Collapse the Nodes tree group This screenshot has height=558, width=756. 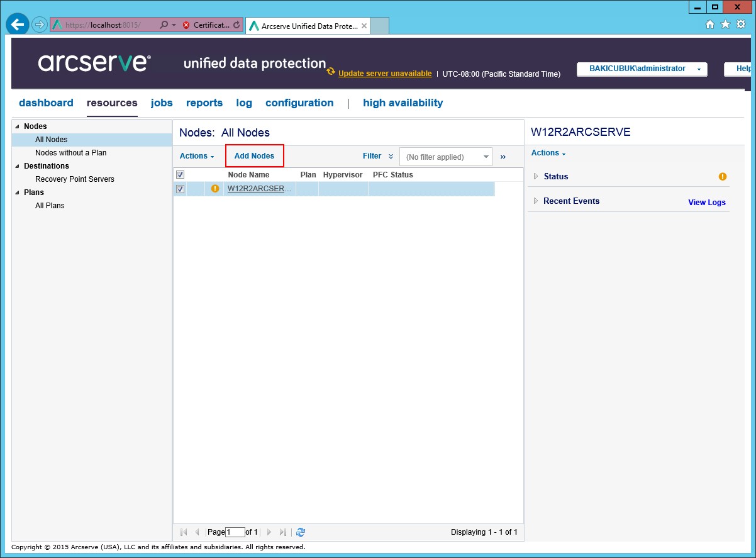(18, 126)
